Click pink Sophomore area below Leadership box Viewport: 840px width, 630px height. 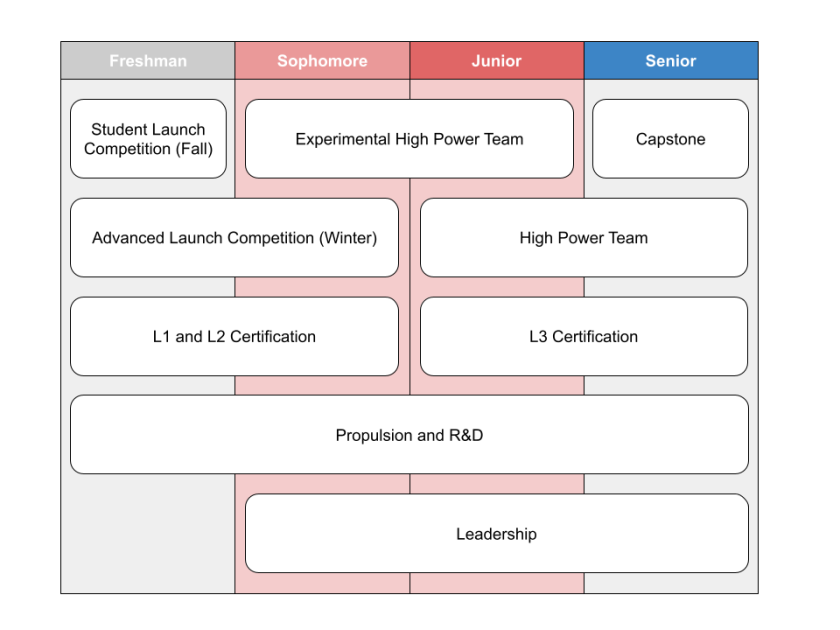[x=322, y=583]
